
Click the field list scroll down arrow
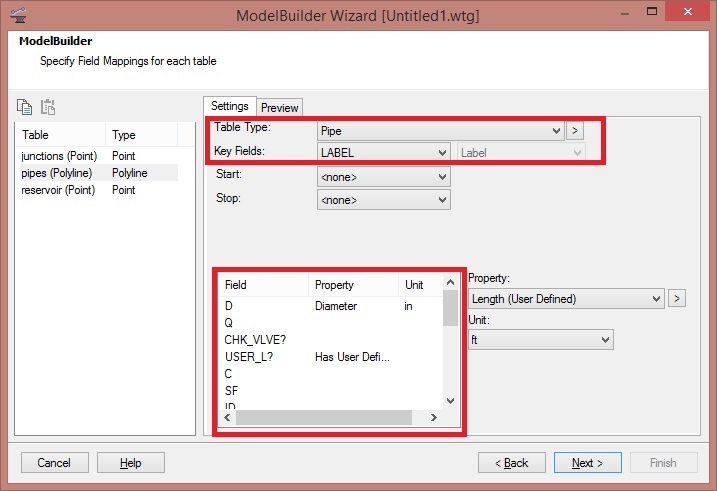coord(450,401)
